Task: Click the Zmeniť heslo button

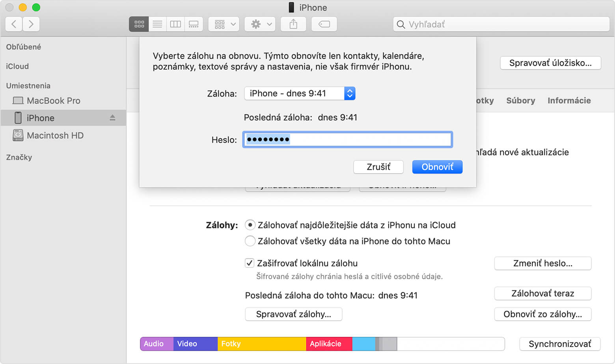Action: point(542,263)
